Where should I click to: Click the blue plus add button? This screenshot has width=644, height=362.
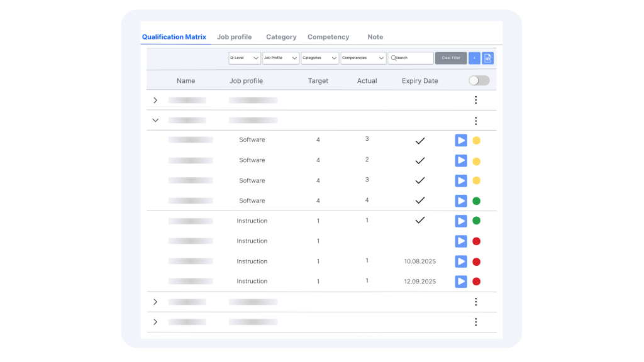474,58
